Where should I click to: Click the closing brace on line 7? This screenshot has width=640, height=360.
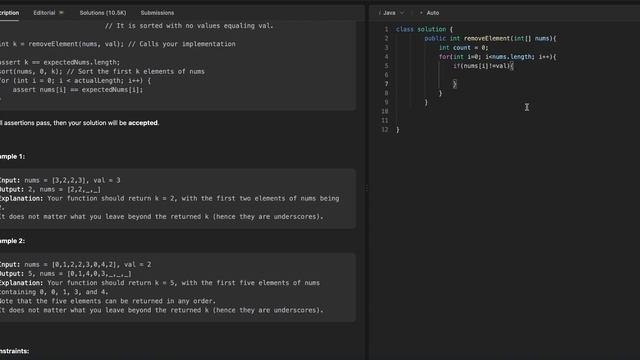455,84
